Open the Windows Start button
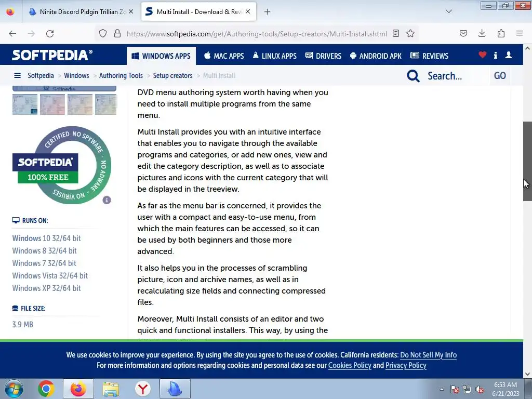The image size is (532, 399). click(x=14, y=389)
